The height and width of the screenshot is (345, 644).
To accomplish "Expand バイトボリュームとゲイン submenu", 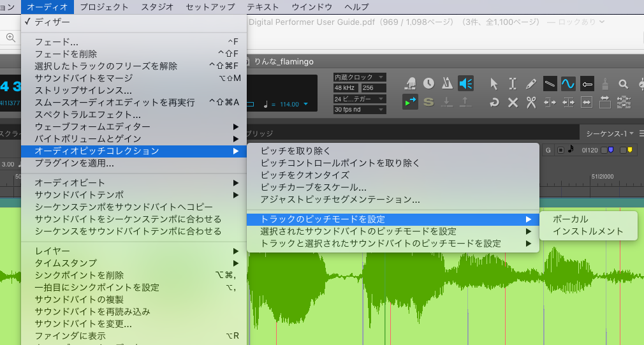I will point(134,139).
